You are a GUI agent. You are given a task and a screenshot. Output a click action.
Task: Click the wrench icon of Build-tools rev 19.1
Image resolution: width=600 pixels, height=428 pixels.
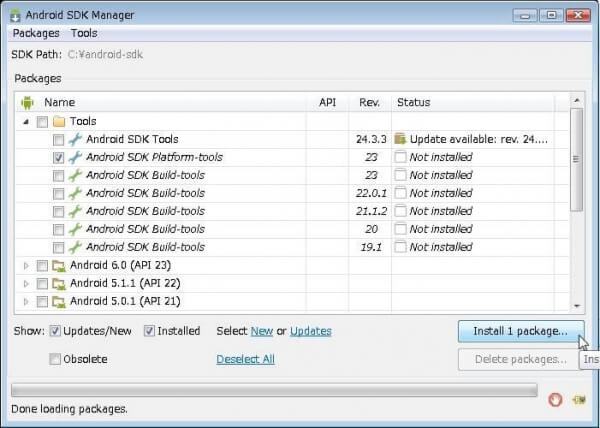pyautogui.click(x=75, y=247)
